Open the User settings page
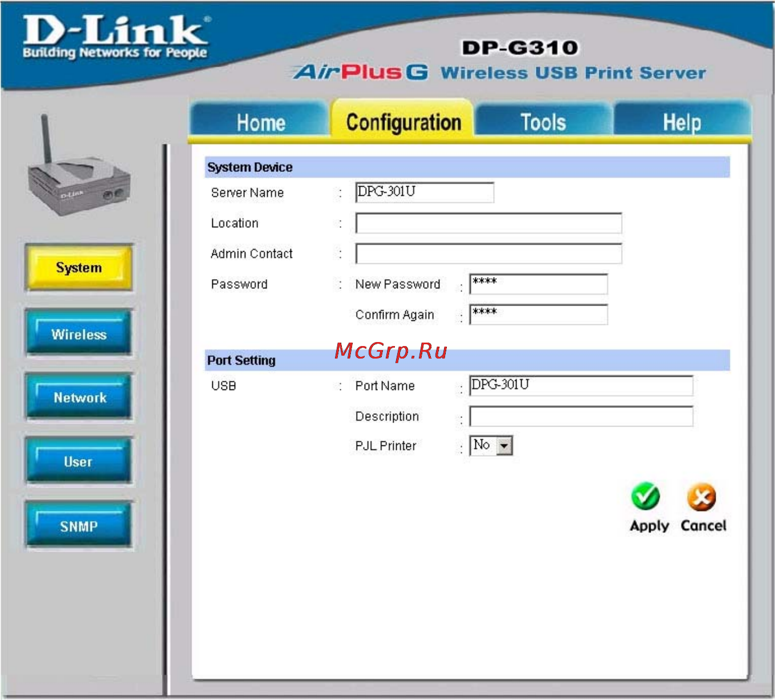Image resolution: width=775 pixels, height=700 pixels. coord(79,461)
